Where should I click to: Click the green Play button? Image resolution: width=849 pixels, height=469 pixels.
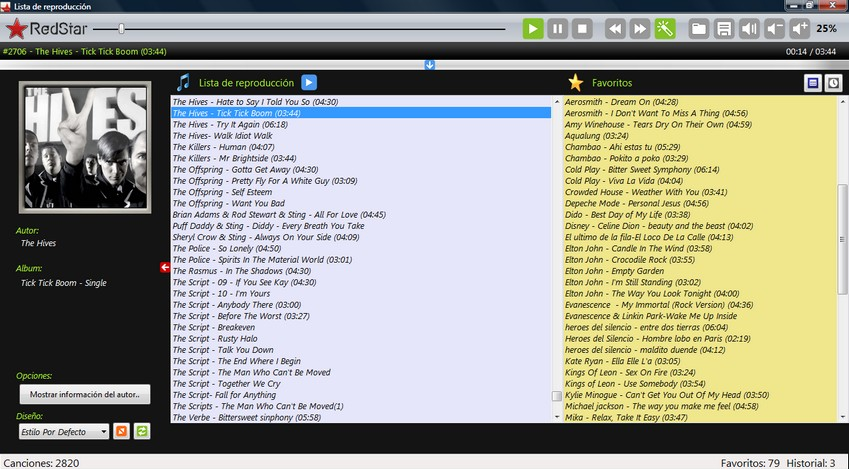[533, 29]
